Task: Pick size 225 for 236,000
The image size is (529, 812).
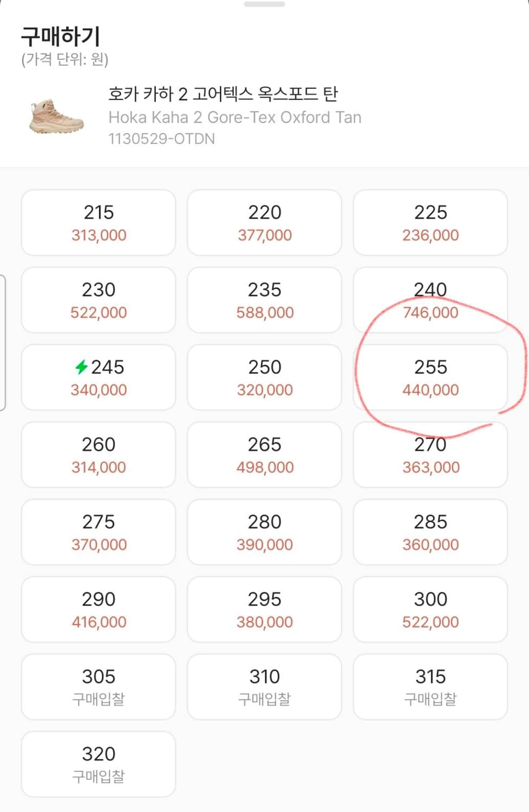Action: pyautogui.click(x=430, y=223)
